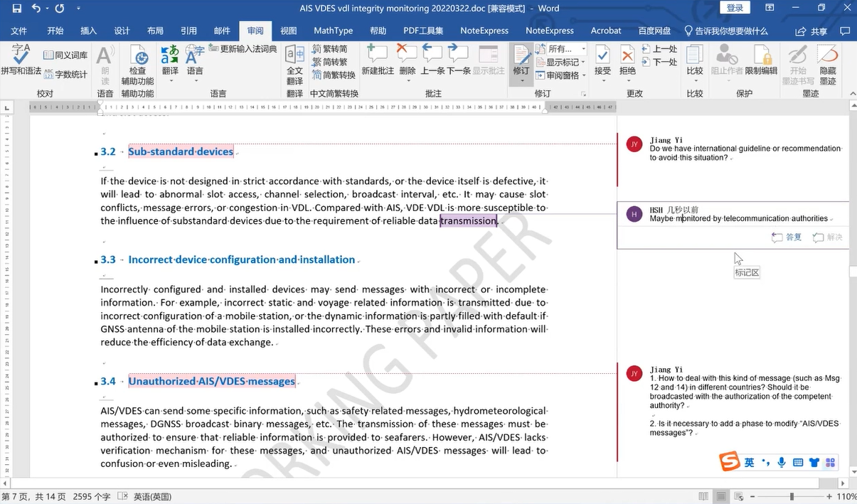Customize quick access toolbar dropdown
Image resolution: width=857 pixels, height=504 pixels.
(x=78, y=9)
